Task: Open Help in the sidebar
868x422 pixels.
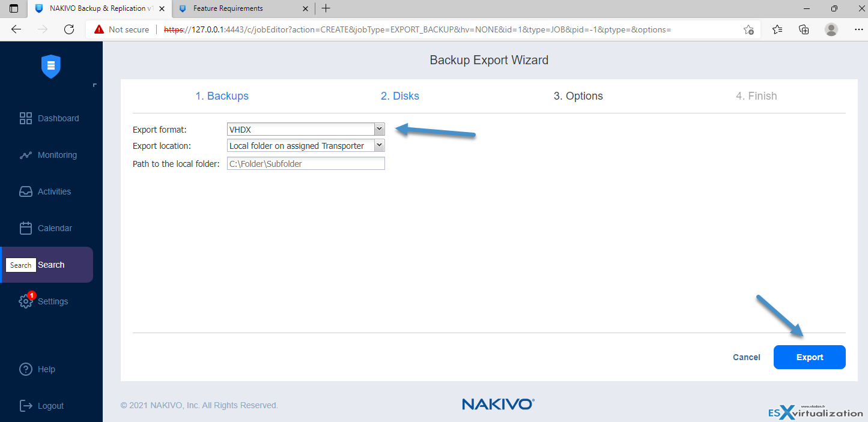Action: tap(37, 369)
